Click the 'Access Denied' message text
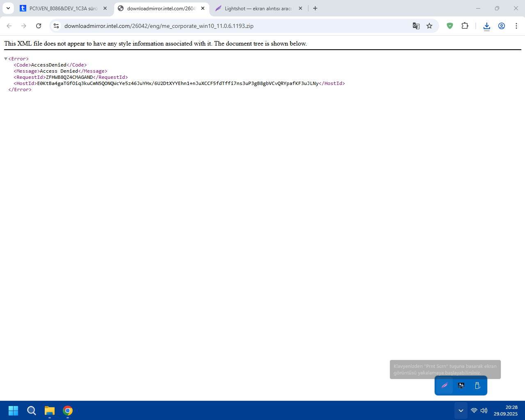Screen dimensions: 525x420 pyautogui.click(x=59, y=71)
